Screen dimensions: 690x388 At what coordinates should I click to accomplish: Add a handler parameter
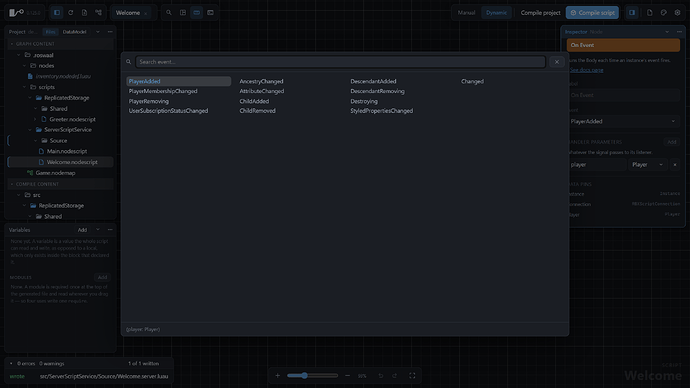672,142
